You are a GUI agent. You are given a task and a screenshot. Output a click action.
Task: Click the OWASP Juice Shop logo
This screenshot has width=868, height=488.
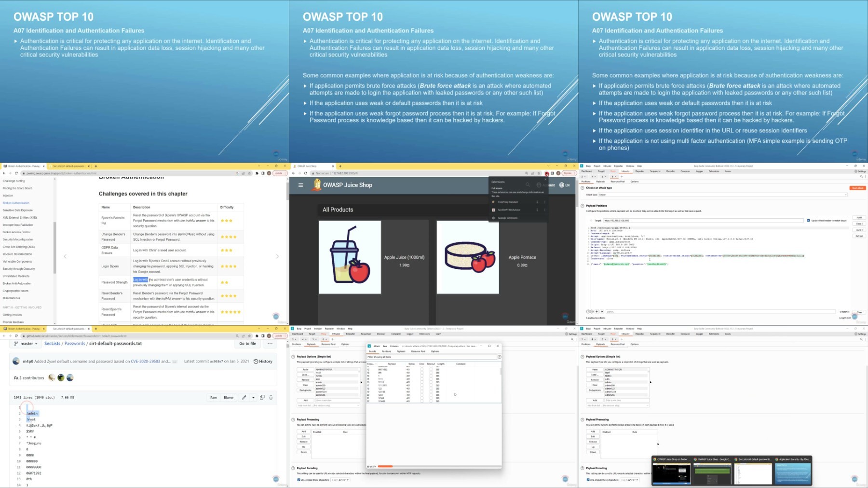click(317, 184)
